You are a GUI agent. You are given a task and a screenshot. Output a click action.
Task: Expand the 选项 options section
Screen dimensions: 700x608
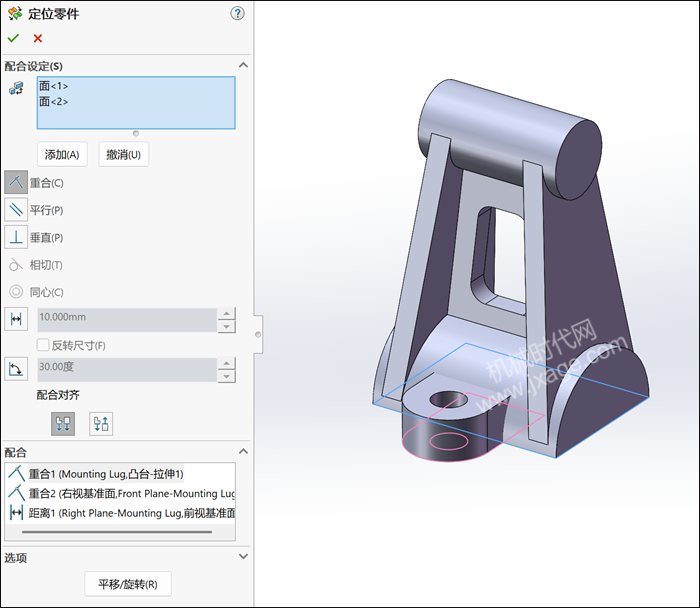[242, 557]
